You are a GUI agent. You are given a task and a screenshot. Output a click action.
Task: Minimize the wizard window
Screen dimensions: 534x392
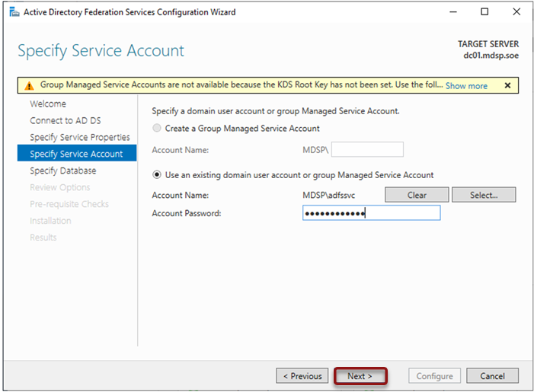[x=453, y=12]
